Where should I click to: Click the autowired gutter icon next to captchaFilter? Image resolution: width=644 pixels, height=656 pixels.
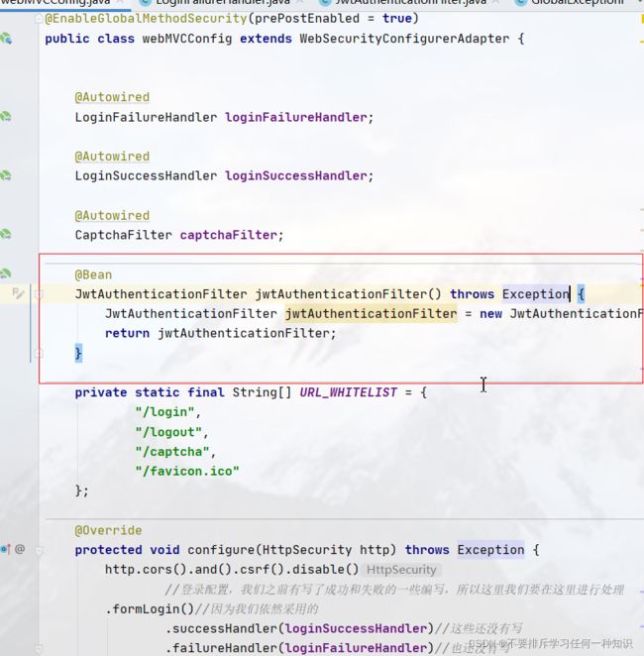6,234
